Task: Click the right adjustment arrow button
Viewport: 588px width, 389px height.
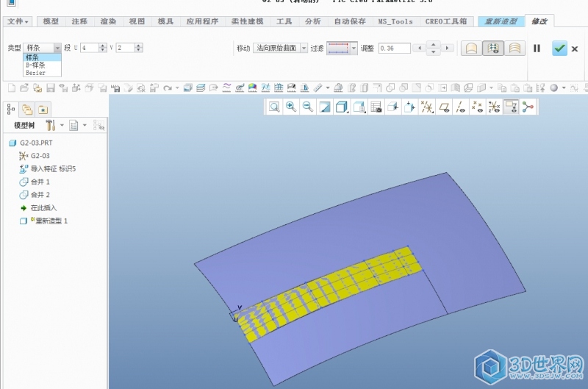Action: 447,48
